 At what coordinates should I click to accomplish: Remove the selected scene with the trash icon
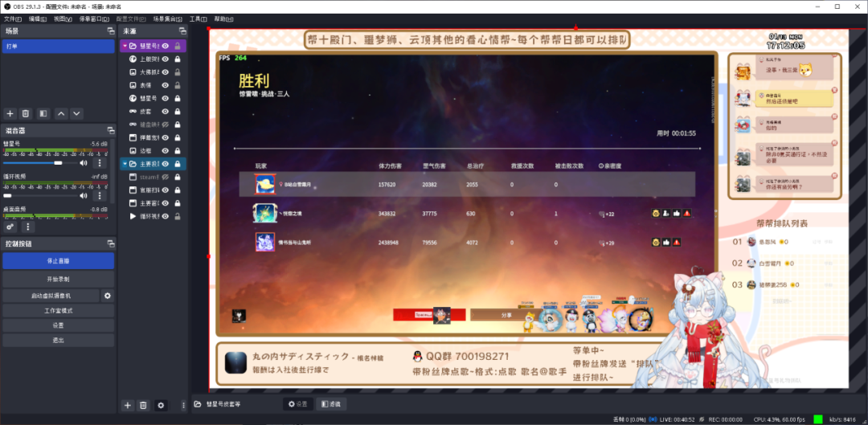[x=26, y=113]
